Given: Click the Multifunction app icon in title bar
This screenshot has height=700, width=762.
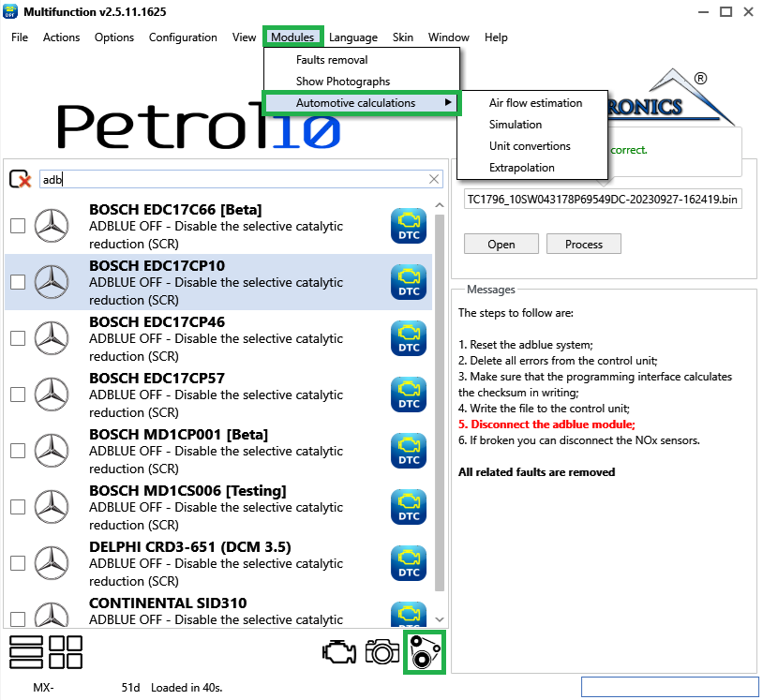Looking at the screenshot, I should click(x=10, y=11).
